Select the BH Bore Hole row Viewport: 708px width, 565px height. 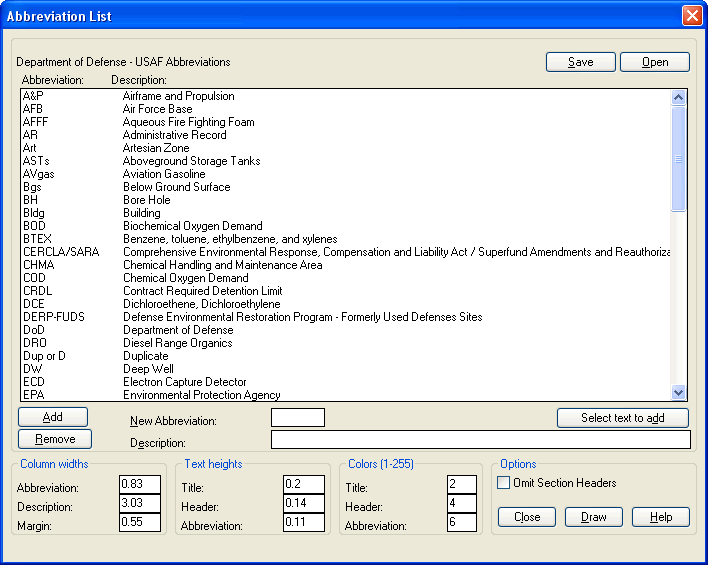[x=346, y=200]
